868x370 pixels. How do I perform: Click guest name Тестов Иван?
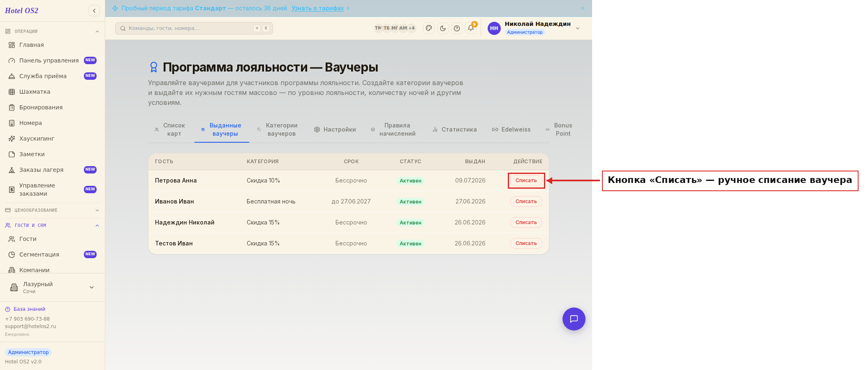(174, 243)
